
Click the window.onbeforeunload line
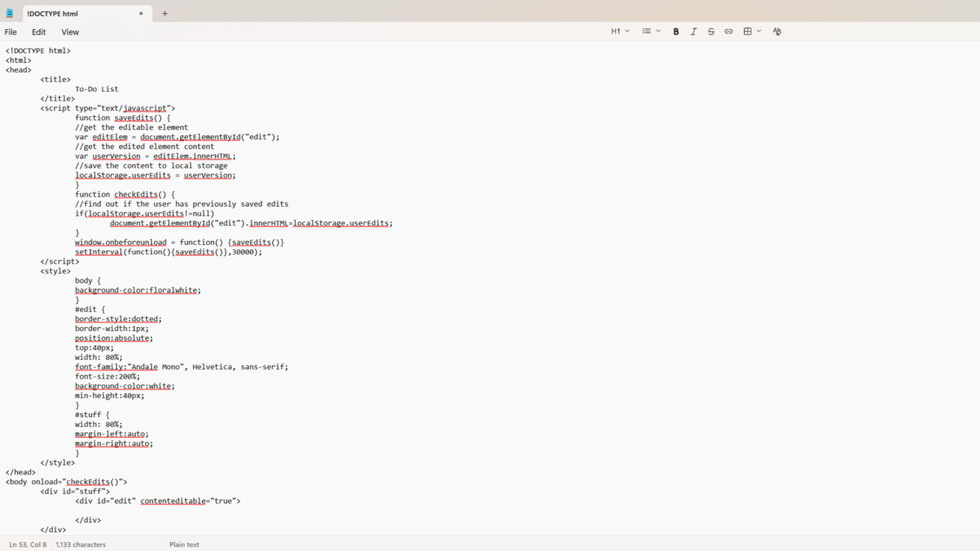tap(180, 242)
